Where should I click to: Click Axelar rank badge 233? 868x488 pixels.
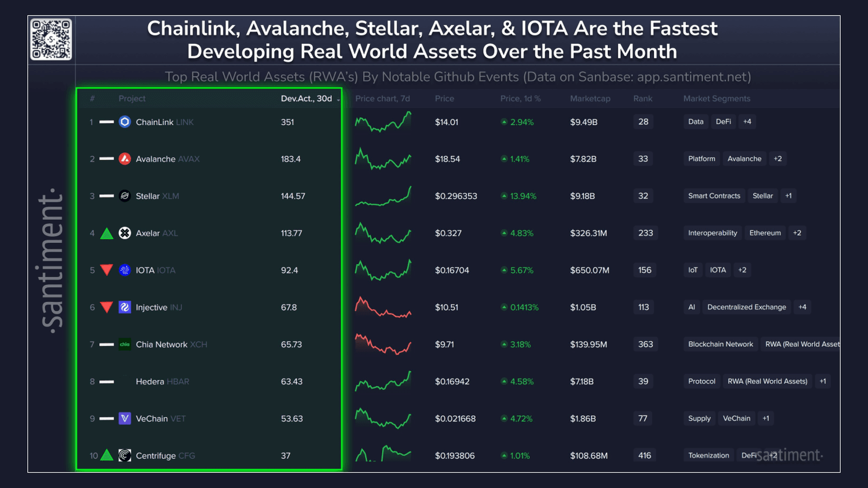click(646, 233)
